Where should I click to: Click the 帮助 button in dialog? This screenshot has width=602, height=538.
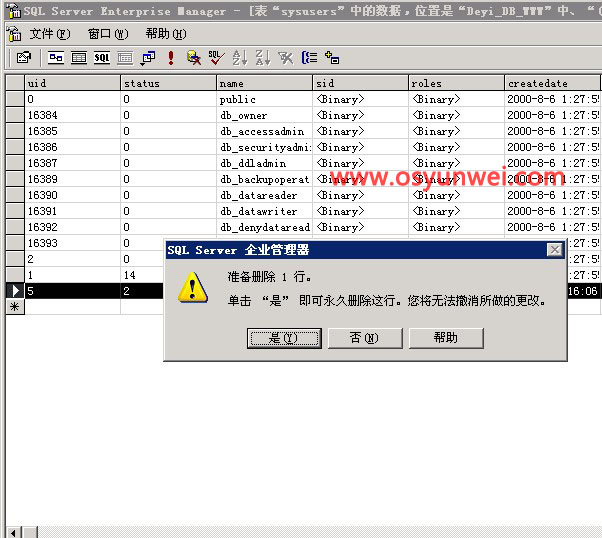point(447,338)
